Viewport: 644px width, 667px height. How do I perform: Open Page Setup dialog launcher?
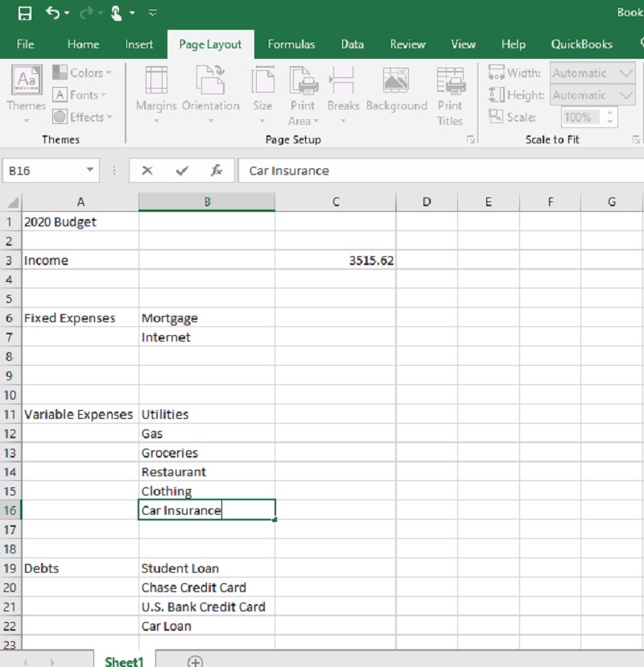point(470,139)
